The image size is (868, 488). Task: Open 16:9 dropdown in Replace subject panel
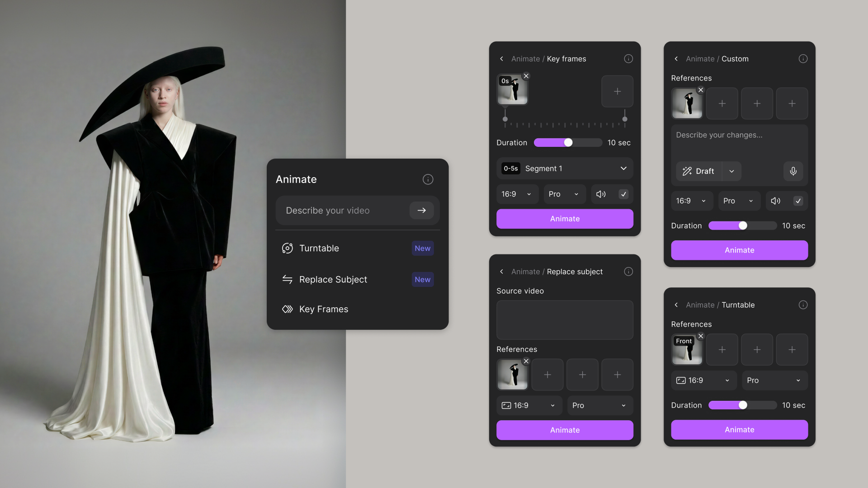(x=529, y=405)
